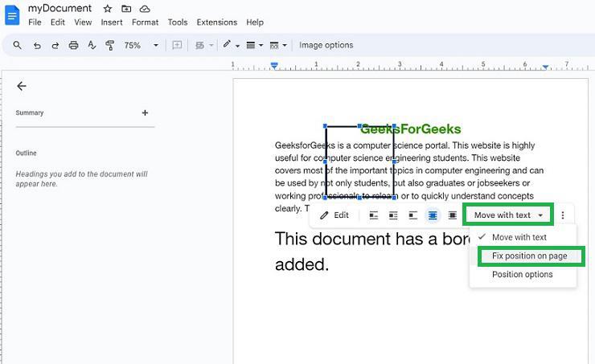Click the top-left image resize handle
This screenshot has height=364, width=595.
325,126
